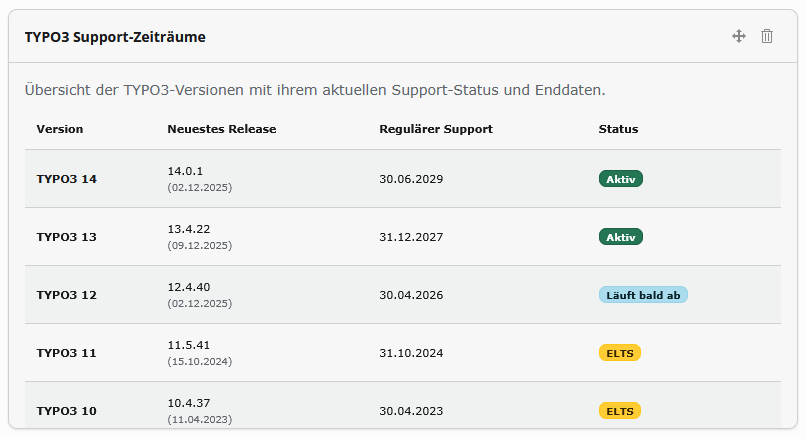This screenshot has width=806, height=439.
Task: Click the move widget cross-arrows icon
Action: click(739, 36)
